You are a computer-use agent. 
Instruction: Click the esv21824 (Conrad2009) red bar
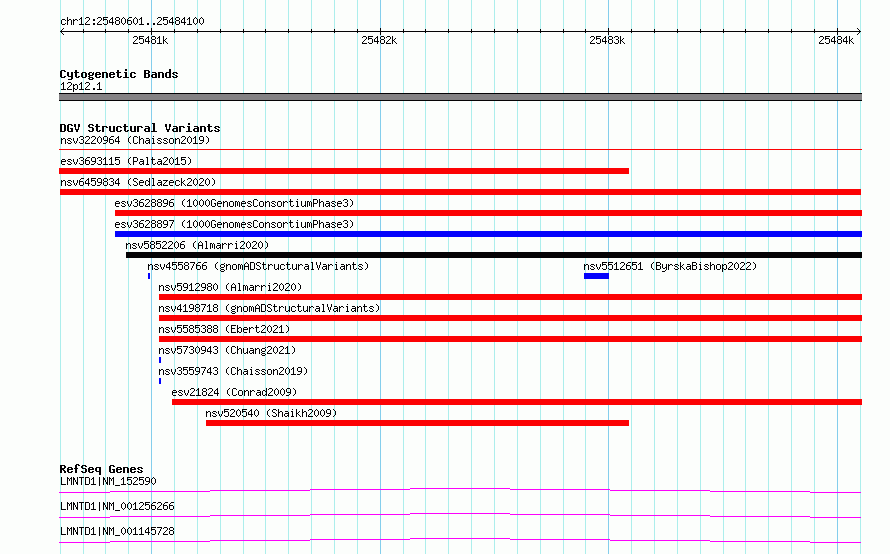click(x=517, y=402)
